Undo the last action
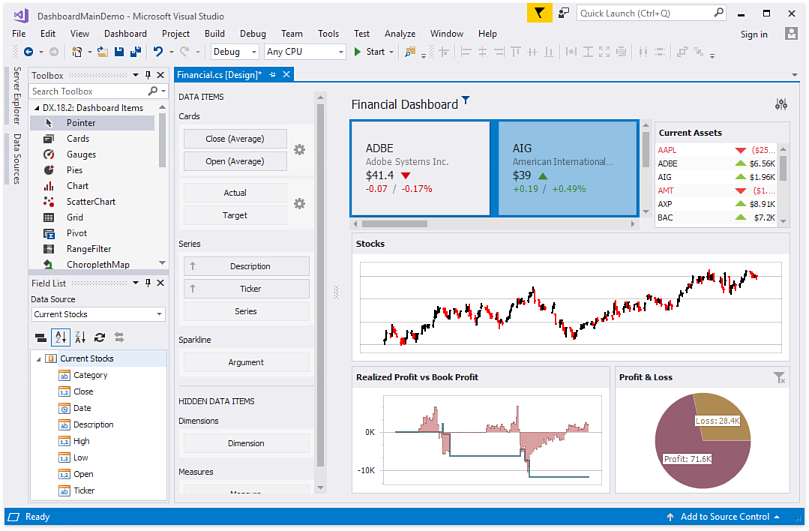The height and width of the screenshot is (531, 809). [158, 52]
